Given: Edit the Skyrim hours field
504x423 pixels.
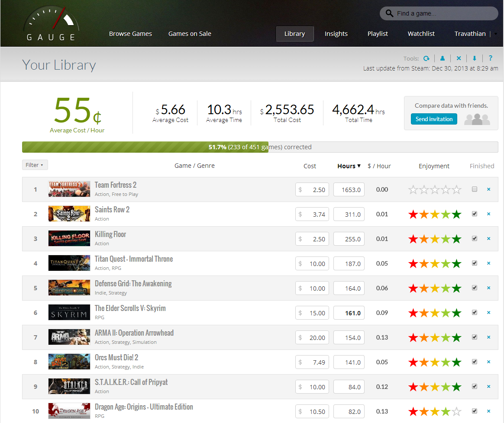Looking at the screenshot, I should pyautogui.click(x=349, y=313).
